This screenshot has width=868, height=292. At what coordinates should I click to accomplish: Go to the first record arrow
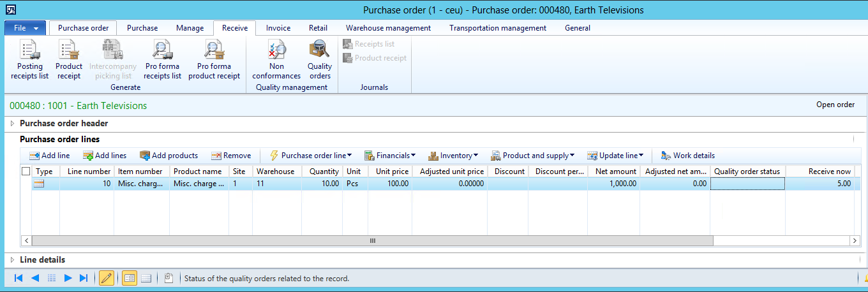click(x=19, y=278)
